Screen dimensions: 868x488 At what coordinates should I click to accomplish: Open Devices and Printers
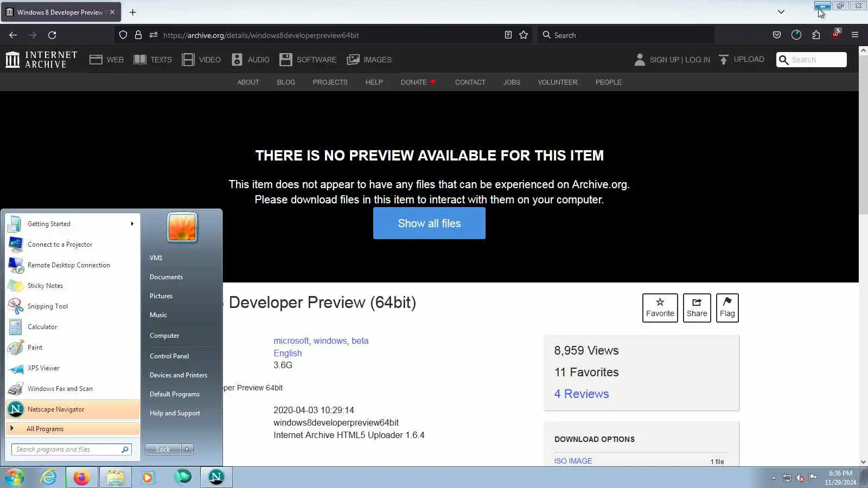[x=178, y=375]
